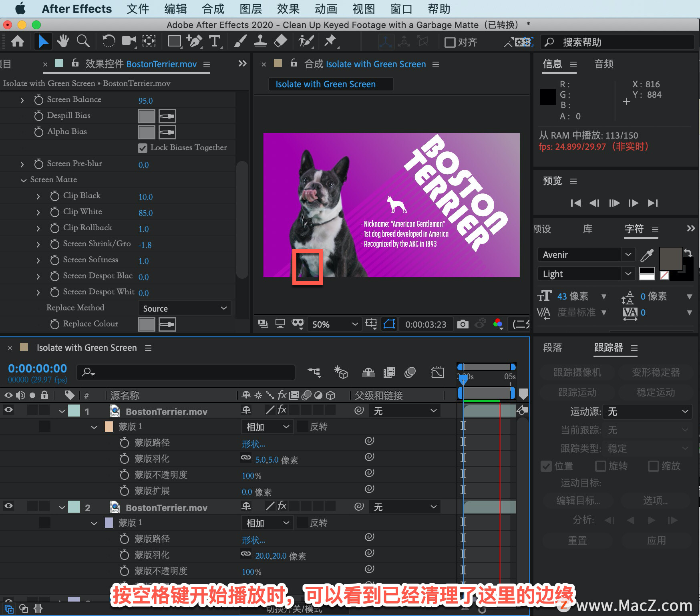The height and width of the screenshot is (616, 700).
Task: Select the Clone Stamp tool
Action: [x=260, y=41]
